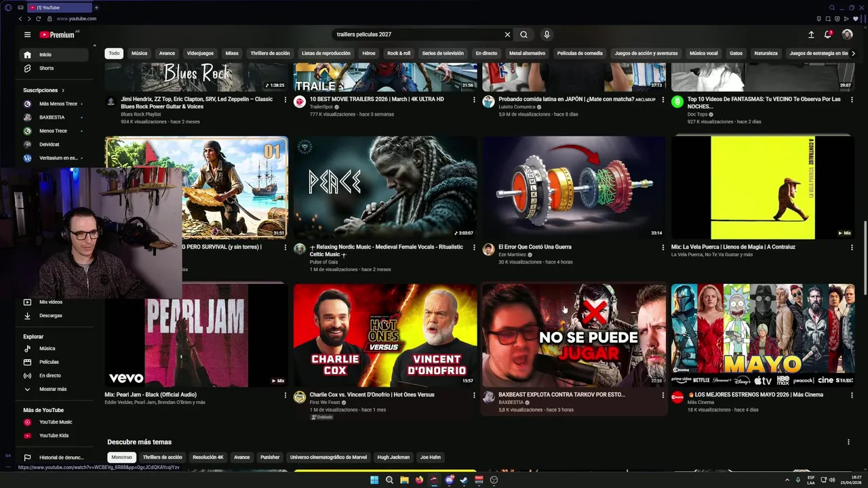Open options for El Error Que Costó video

663,247
